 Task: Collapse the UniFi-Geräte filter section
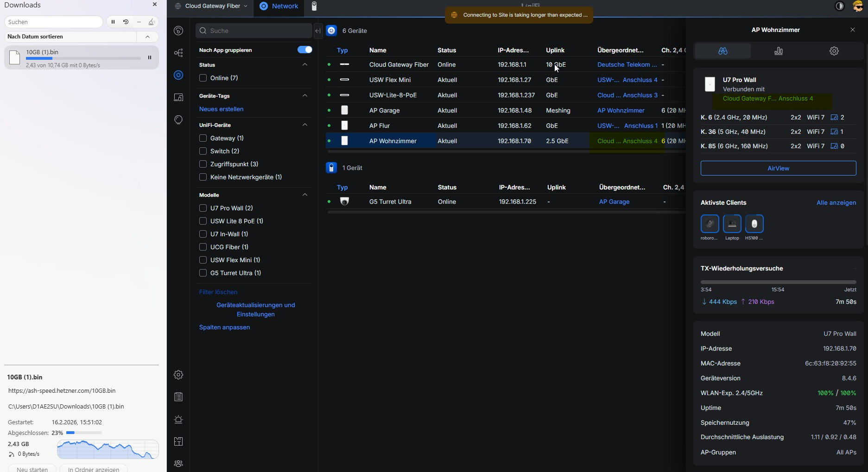point(304,125)
